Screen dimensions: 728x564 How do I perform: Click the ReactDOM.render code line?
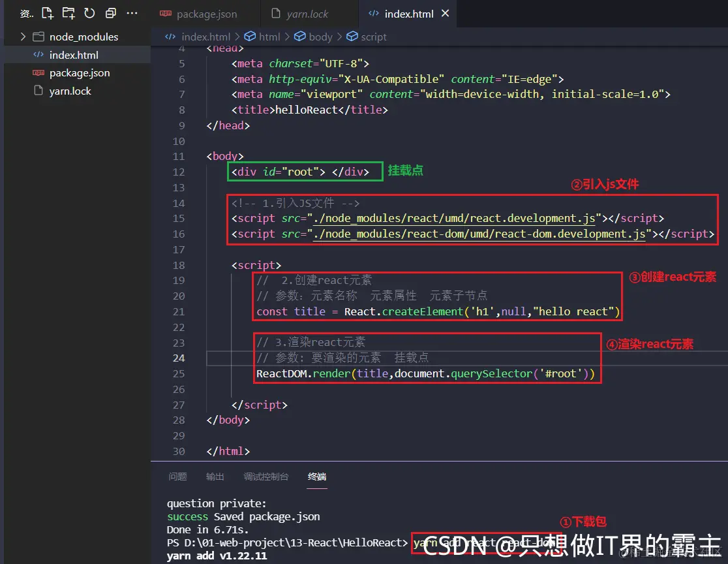point(425,374)
